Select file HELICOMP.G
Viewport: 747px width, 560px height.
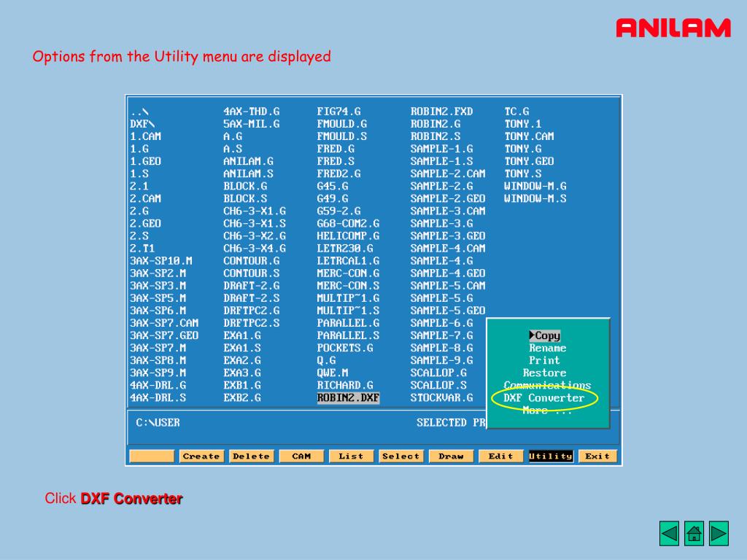click(x=348, y=236)
